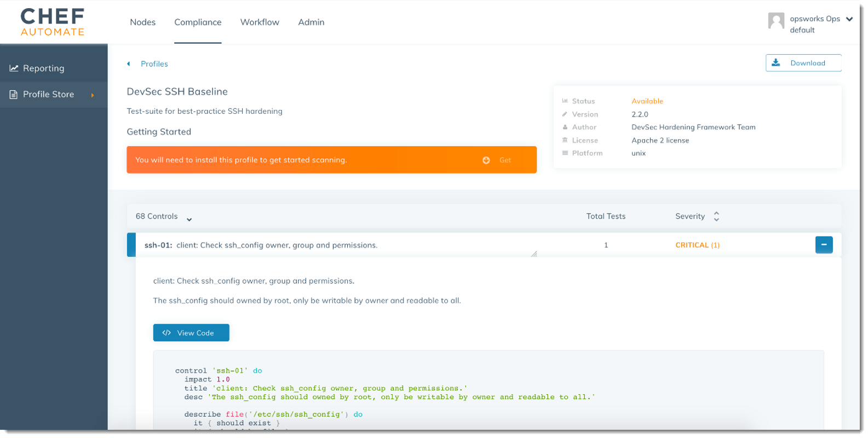Click DevSec Hardening Framework Team author
Viewport: 868px width, 438px height.
coord(693,127)
